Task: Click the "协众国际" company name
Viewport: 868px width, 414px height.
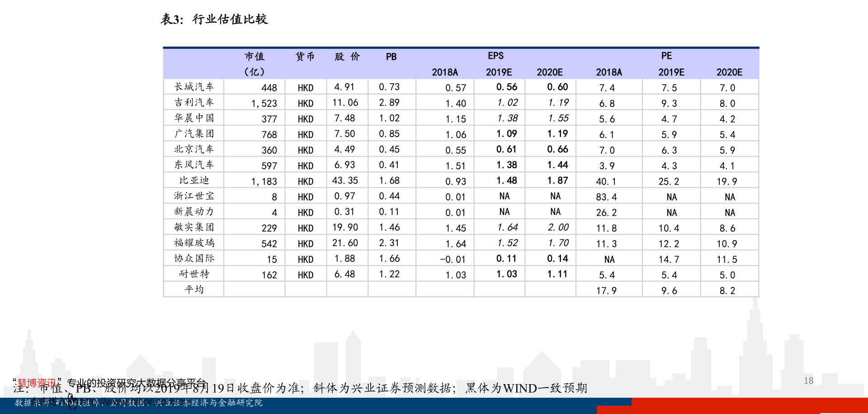Action: tap(194, 258)
